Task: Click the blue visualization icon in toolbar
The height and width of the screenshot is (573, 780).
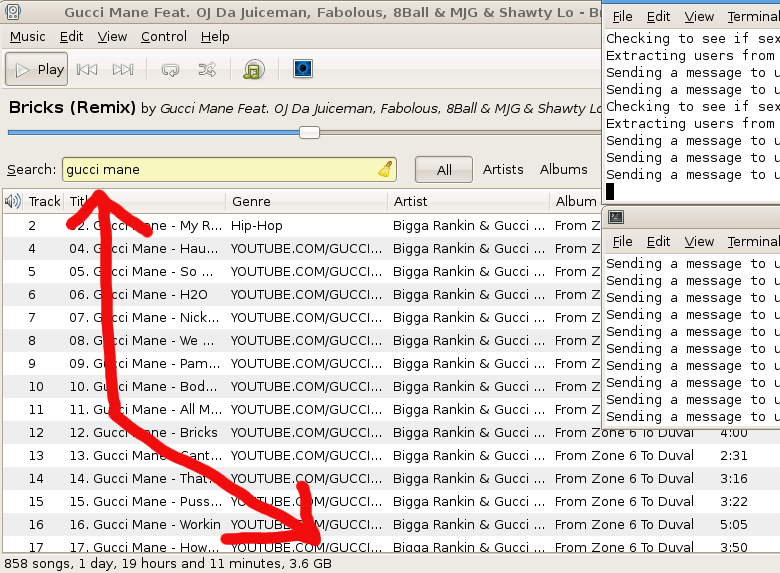Action: tap(302, 69)
